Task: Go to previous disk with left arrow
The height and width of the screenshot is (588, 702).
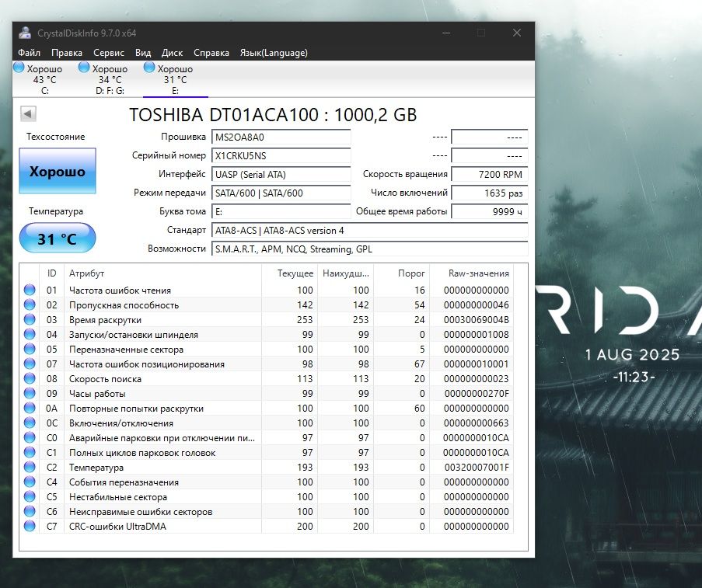Action: (28, 113)
